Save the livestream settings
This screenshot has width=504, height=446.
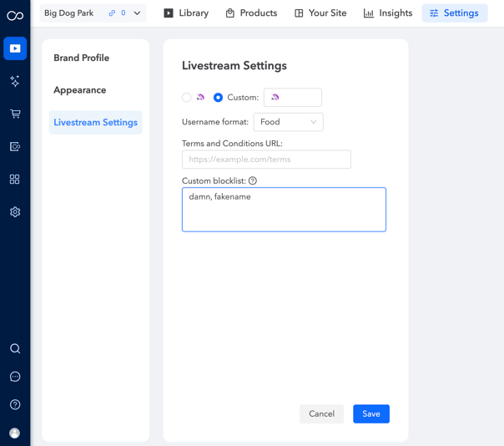click(371, 413)
